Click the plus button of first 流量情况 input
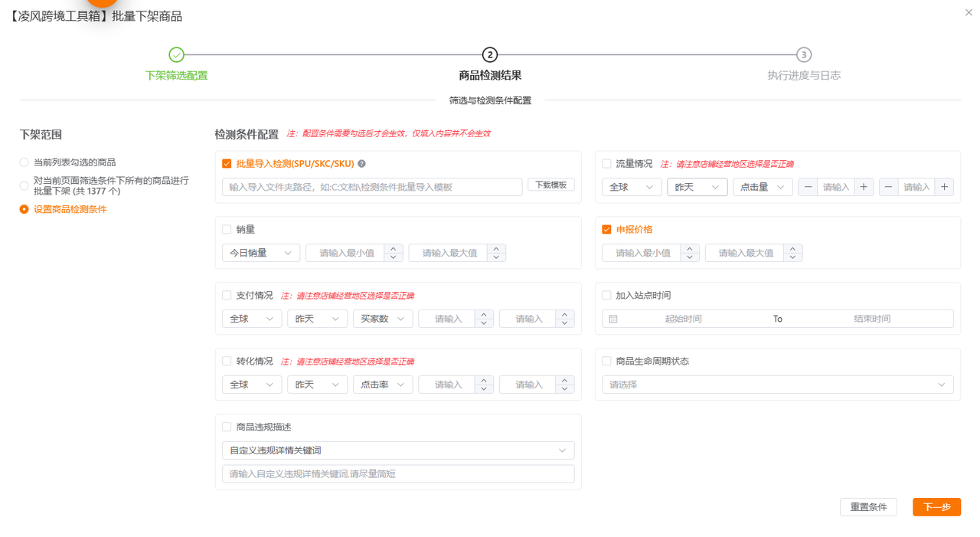The width and height of the screenshot is (980, 537). click(x=864, y=187)
